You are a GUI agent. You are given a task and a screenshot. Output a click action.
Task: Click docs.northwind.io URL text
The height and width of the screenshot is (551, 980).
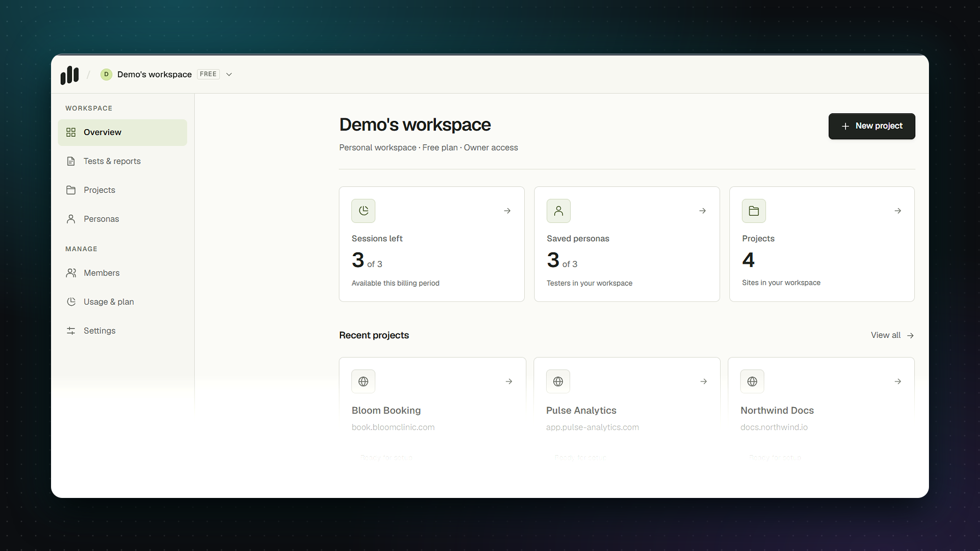tap(774, 428)
